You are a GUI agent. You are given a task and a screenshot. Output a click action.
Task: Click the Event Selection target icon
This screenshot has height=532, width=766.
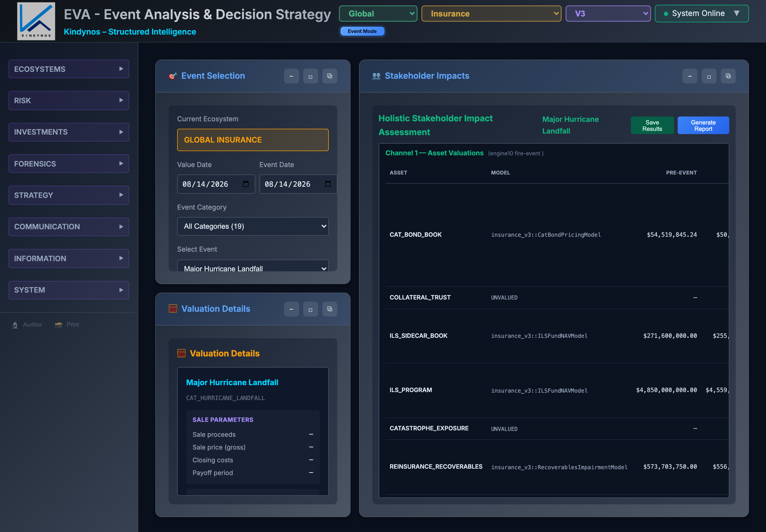pos(173,76)
